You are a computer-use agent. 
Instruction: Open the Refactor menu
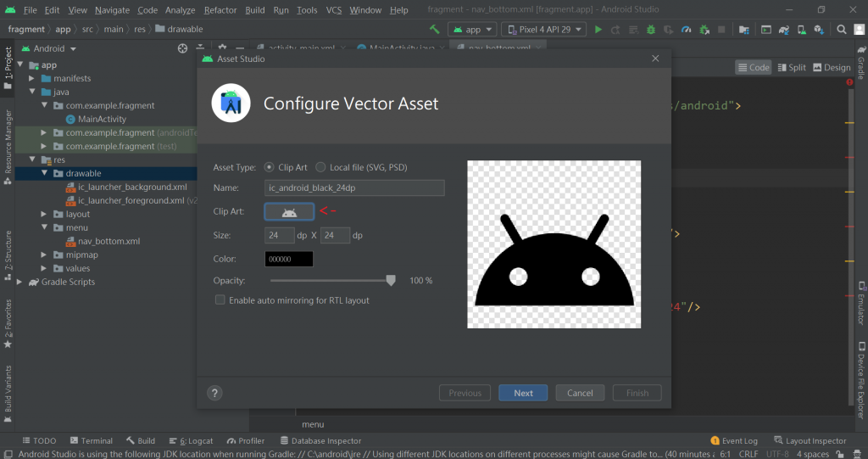220,10
